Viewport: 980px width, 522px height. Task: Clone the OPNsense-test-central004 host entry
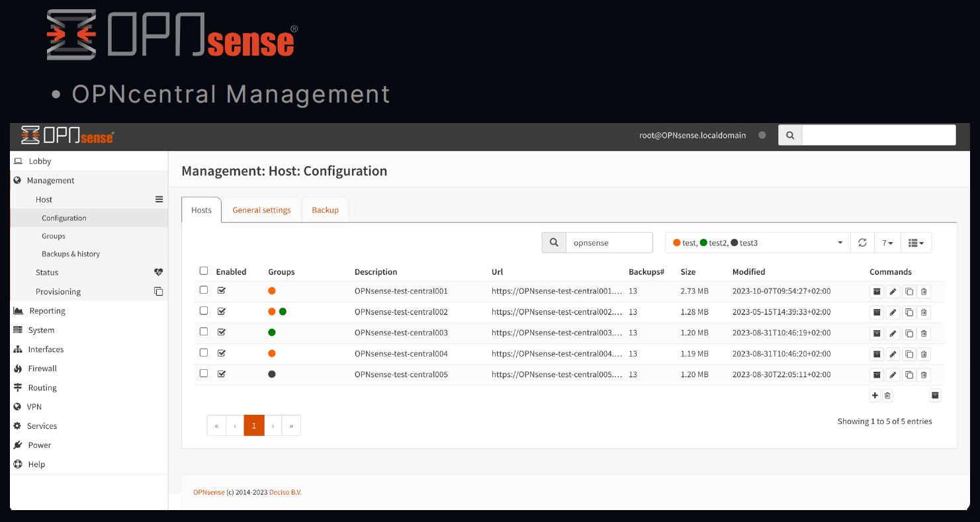(x=909, y=354)
